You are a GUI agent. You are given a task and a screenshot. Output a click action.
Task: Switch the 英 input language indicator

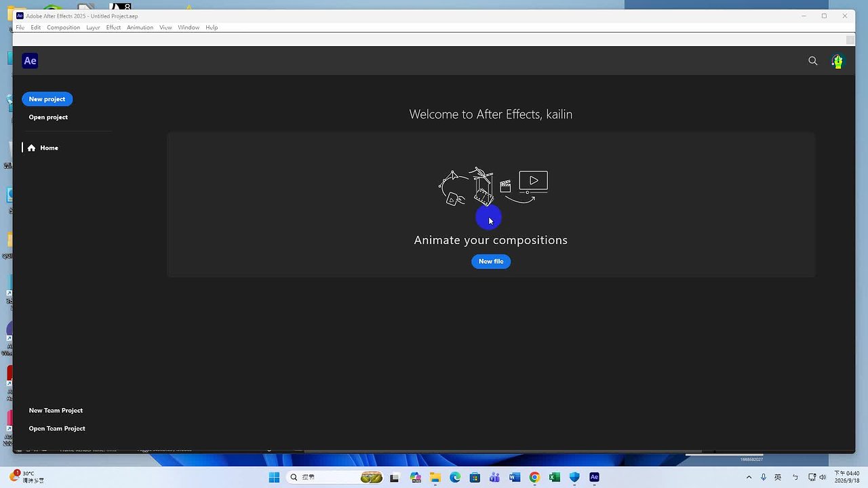778,477
